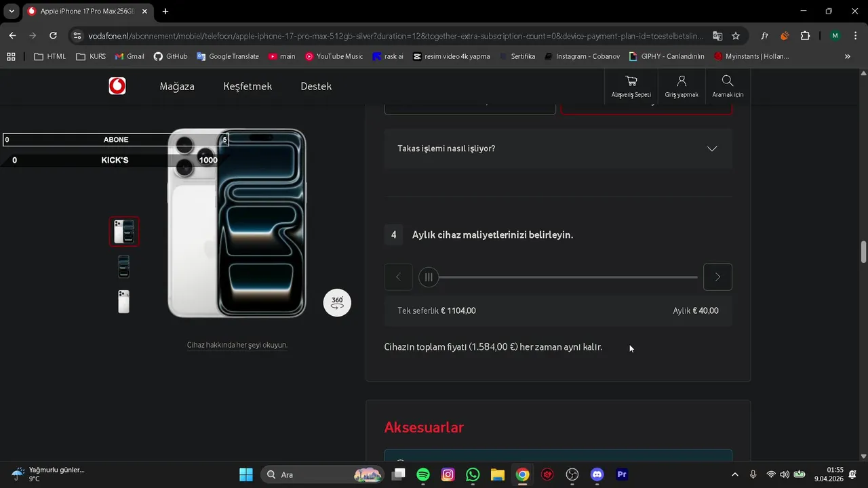This screenshot has width=868, height=488.
Task: Click the Task View taskbar icon
Action: pyautogui.click(x=399, y=474)
